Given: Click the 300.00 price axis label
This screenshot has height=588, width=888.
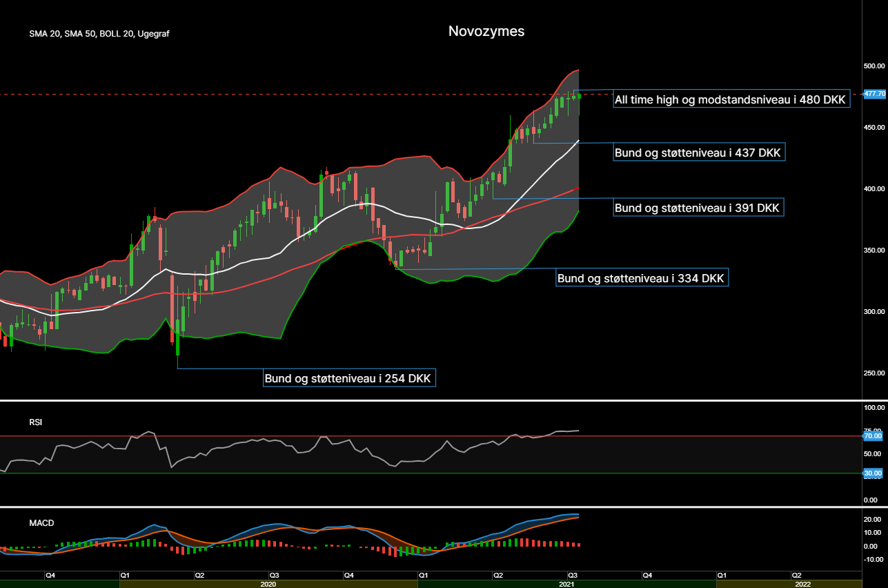Looking at the screenshot, I should click(874, 312).
